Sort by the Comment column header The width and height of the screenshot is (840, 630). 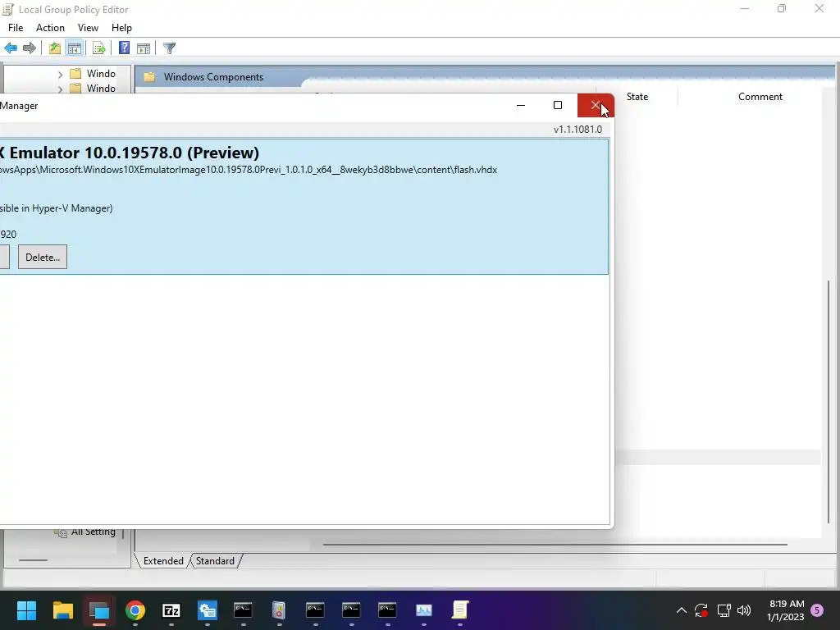tap(760, 97)
